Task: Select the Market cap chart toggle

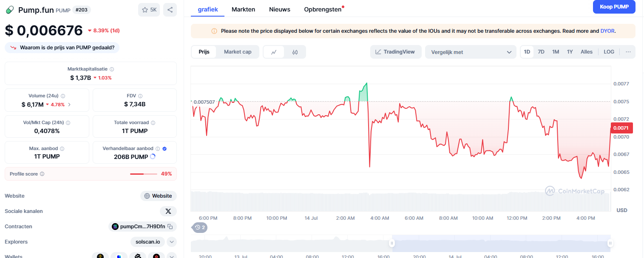Action: [238, 52]
